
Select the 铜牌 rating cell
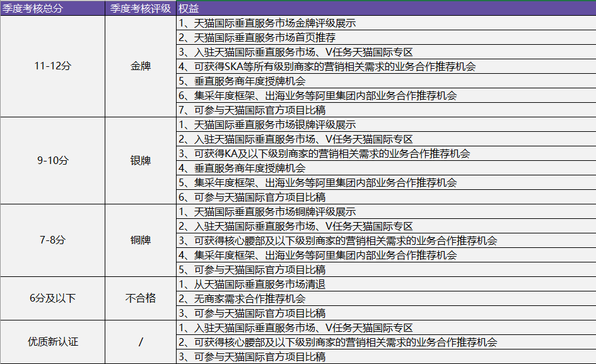tap(141, 240)
